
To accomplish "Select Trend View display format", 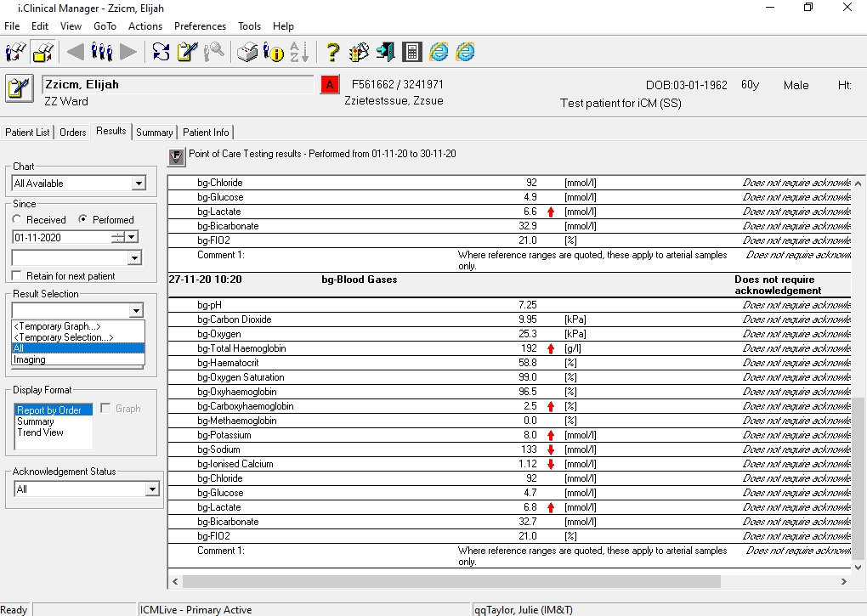I will point(40,432).
